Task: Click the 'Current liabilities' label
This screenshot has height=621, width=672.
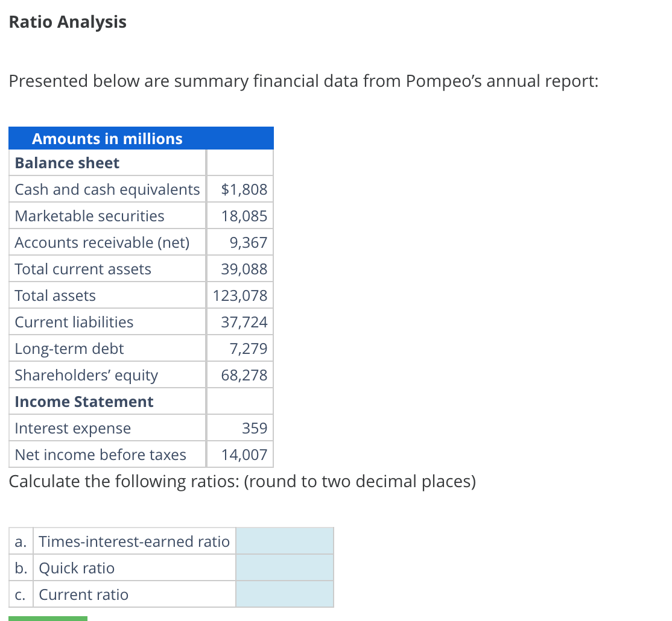Action: [74, 322]
